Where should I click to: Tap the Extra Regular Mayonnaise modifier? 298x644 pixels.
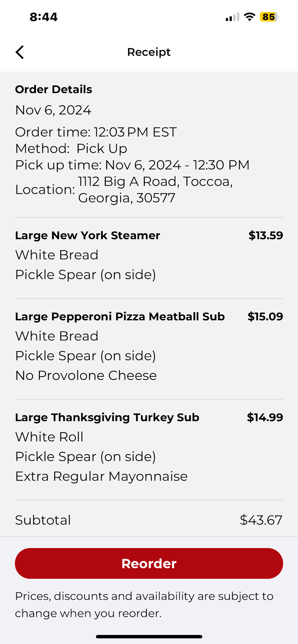pyautogui.click(x=101, y=476)
